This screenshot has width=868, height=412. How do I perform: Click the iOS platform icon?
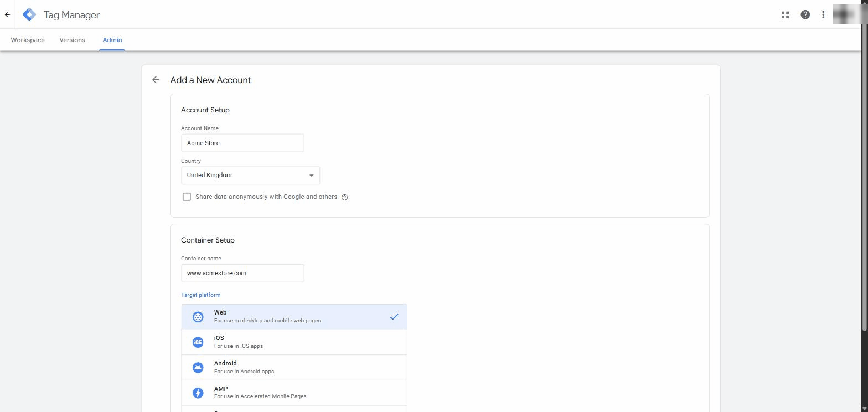[198, 342]
